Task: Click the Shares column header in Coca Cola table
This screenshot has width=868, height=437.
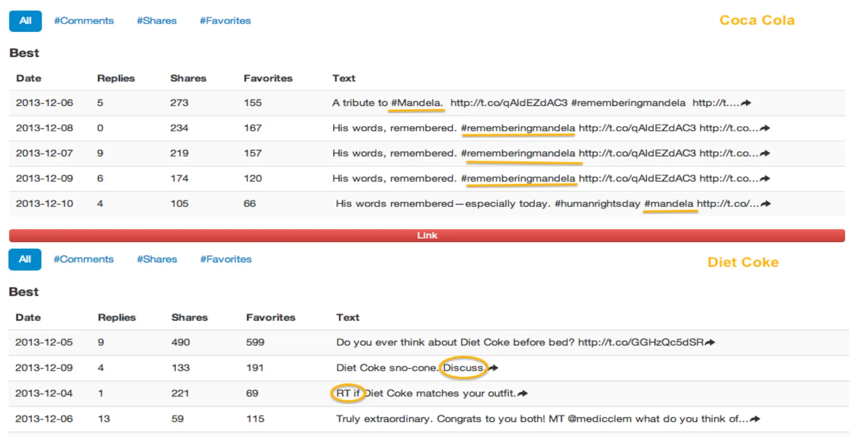Action: (188, 78)
